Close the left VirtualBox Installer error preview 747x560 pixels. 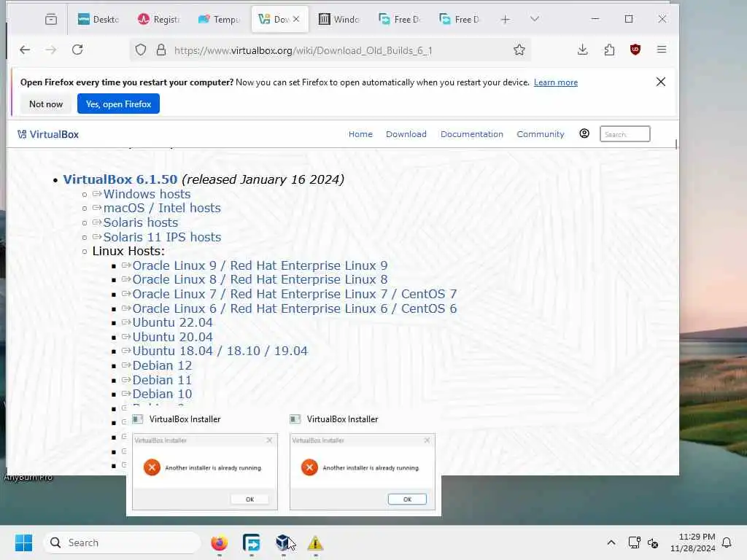[x=269, y=440]
